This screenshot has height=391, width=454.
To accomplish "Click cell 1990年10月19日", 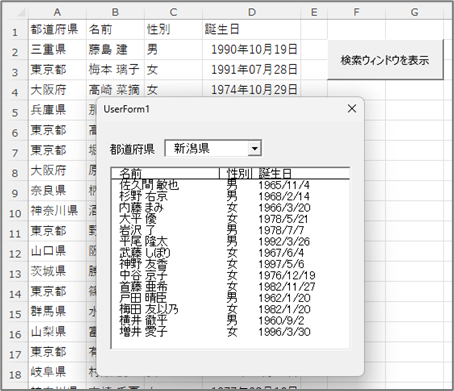I will 252,50.
